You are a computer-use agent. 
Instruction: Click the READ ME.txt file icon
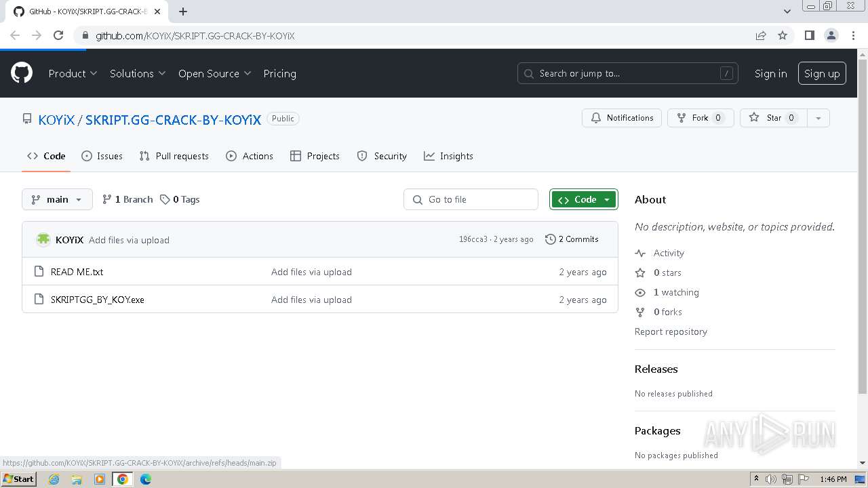(x=39, y=272)
